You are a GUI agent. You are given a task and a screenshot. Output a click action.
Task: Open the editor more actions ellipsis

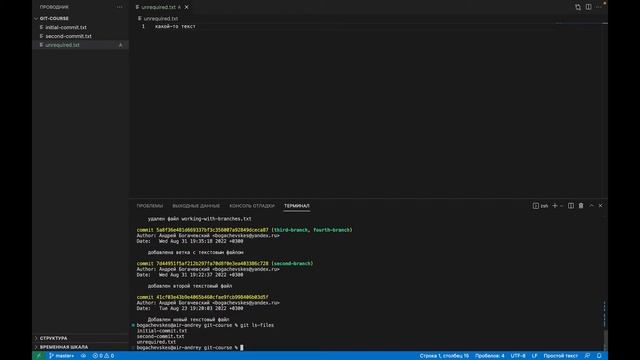pyautogui.click(x=599, y=7)
